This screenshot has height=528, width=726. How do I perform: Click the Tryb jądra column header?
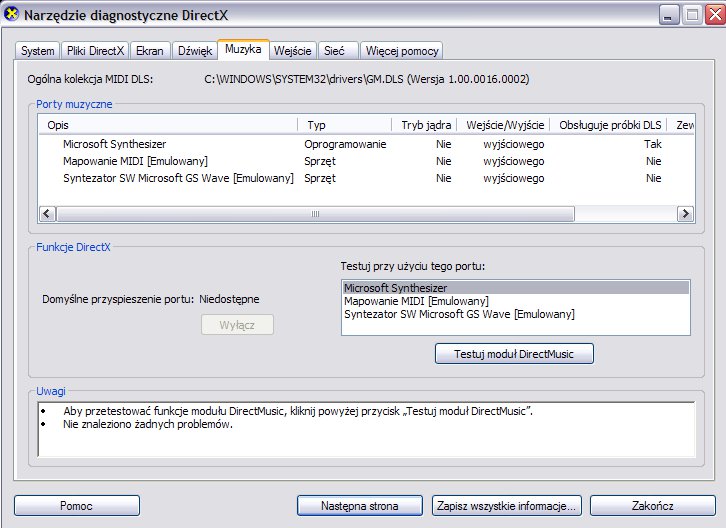pyautogui.click(x=425, y=125)
